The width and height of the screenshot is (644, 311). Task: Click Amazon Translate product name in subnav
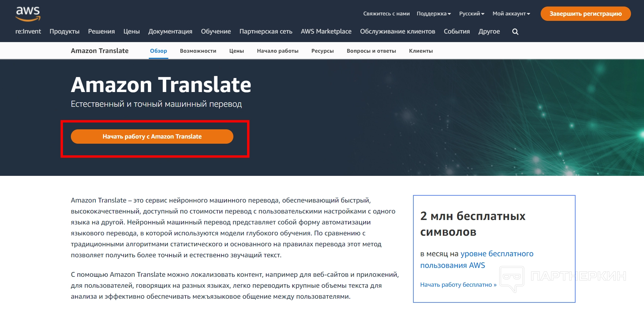coord(100,51)
